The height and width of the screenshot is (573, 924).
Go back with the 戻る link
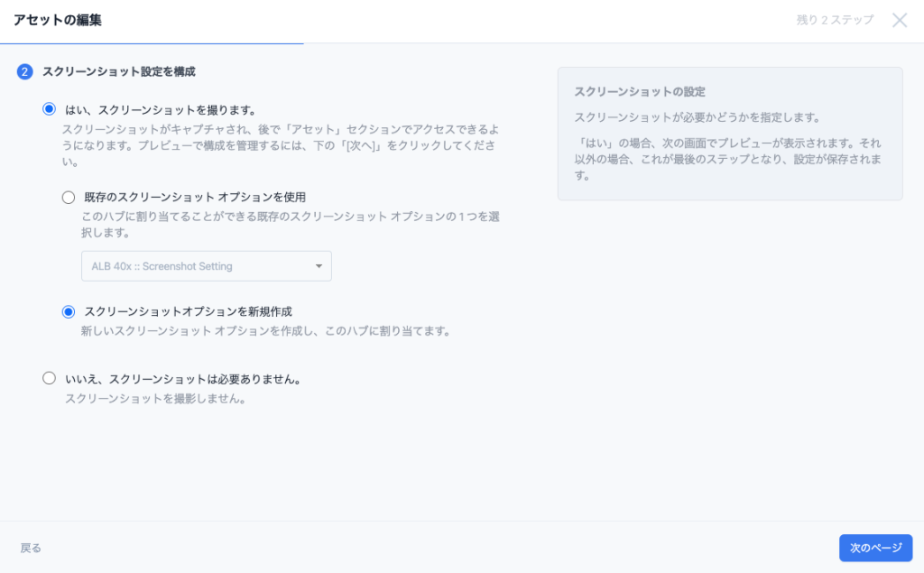pos(31,548)
